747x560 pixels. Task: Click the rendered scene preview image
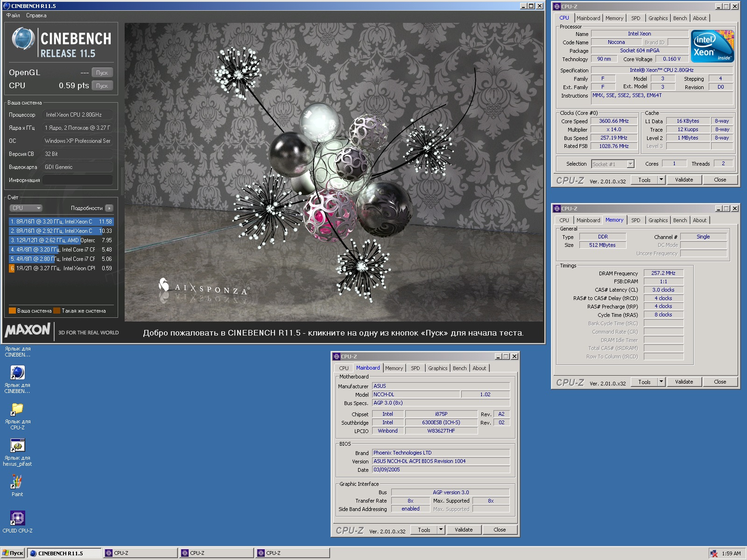(x=334, y=172)
